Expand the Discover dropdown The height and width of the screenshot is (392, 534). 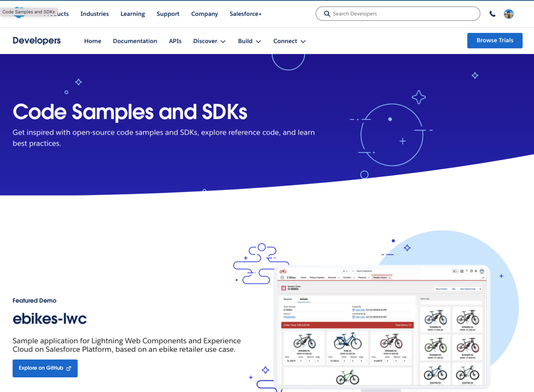point(209,41)
